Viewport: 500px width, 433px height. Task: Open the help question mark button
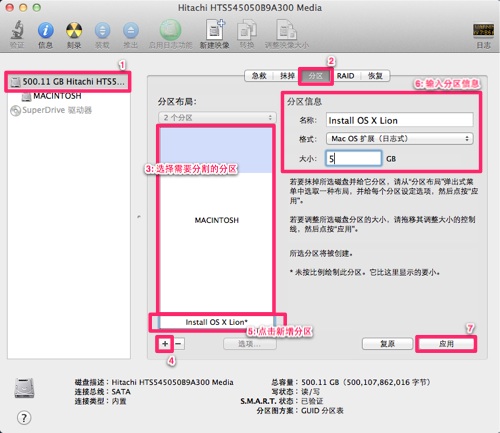point(24,418)
